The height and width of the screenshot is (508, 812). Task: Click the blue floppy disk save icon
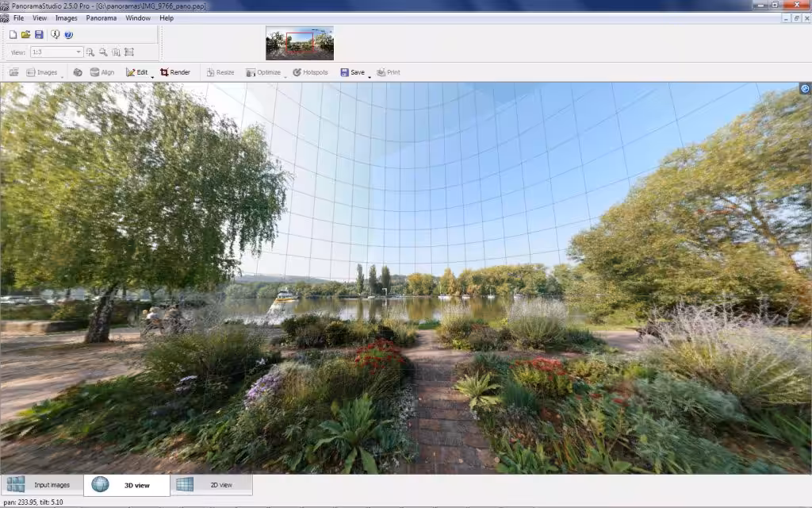click(39, 35)
